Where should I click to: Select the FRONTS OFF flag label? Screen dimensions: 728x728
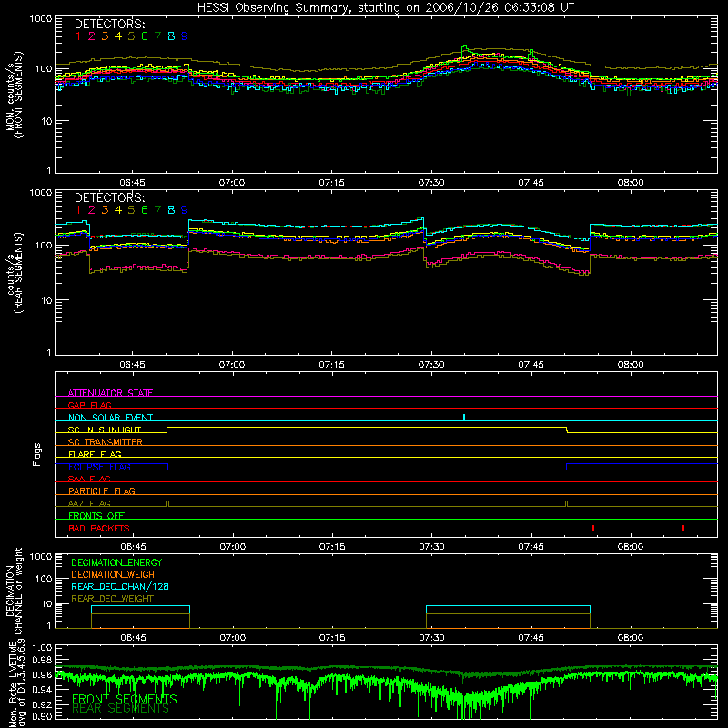(96, 515)
